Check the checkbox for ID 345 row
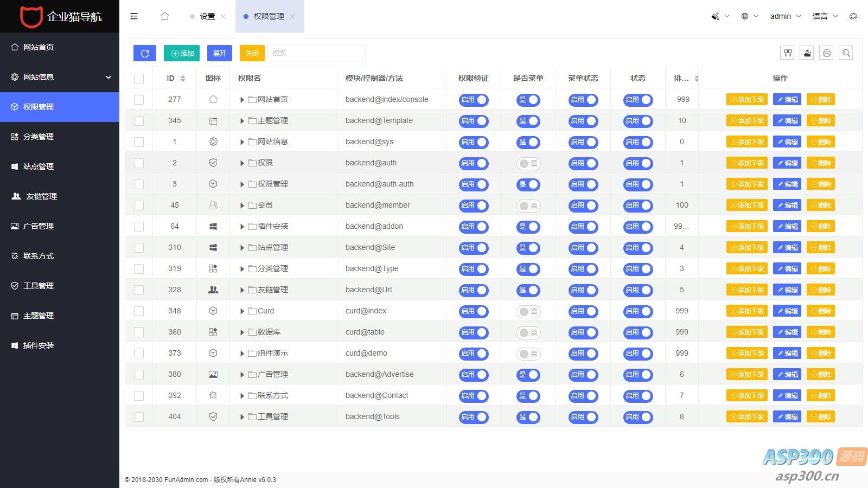 139,121
